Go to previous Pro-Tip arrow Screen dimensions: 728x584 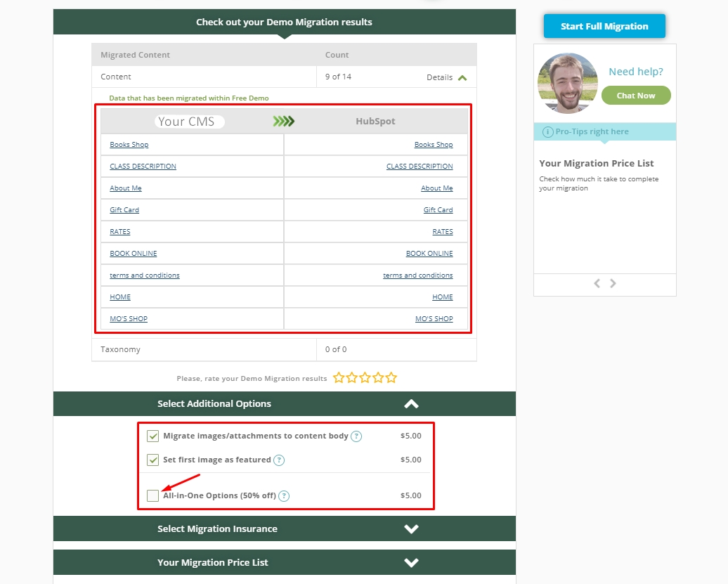pos(597,283)
